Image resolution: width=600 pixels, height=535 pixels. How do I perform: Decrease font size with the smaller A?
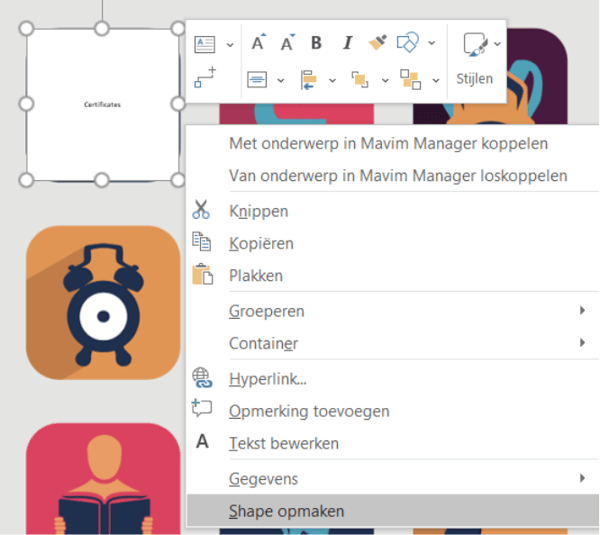[x=288, y=43]
